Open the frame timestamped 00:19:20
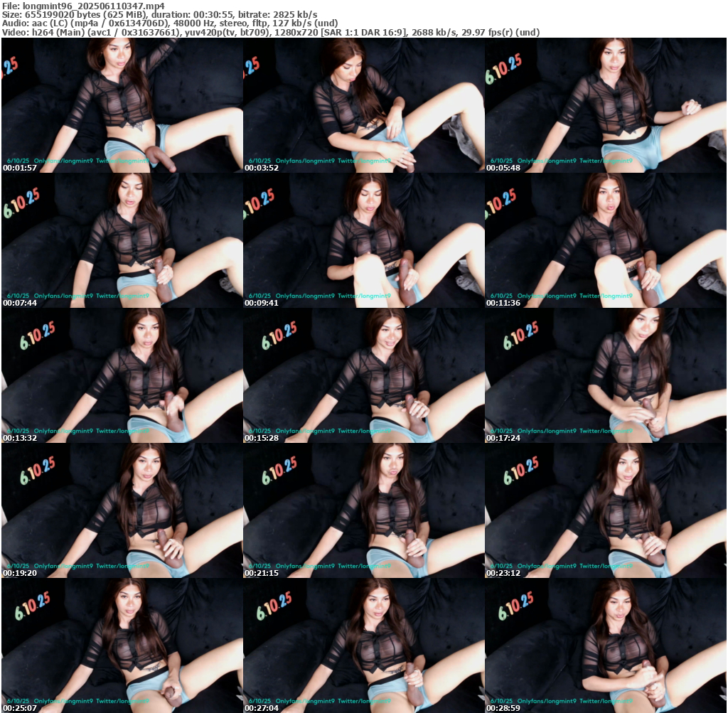728x713 pixels. [x=122, y=510]
